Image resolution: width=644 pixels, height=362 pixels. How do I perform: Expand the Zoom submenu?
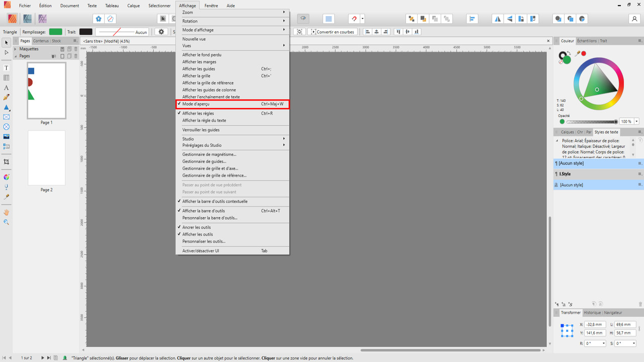point(232,13)
